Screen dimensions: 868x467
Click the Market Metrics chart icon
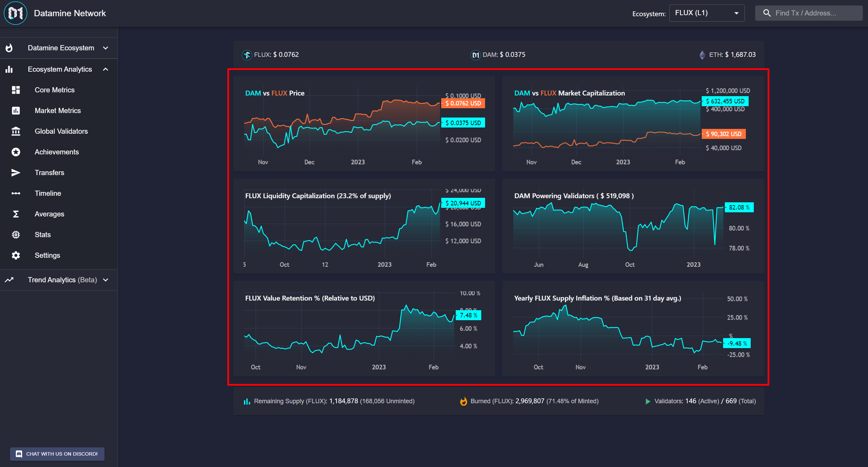coord(16,111)
